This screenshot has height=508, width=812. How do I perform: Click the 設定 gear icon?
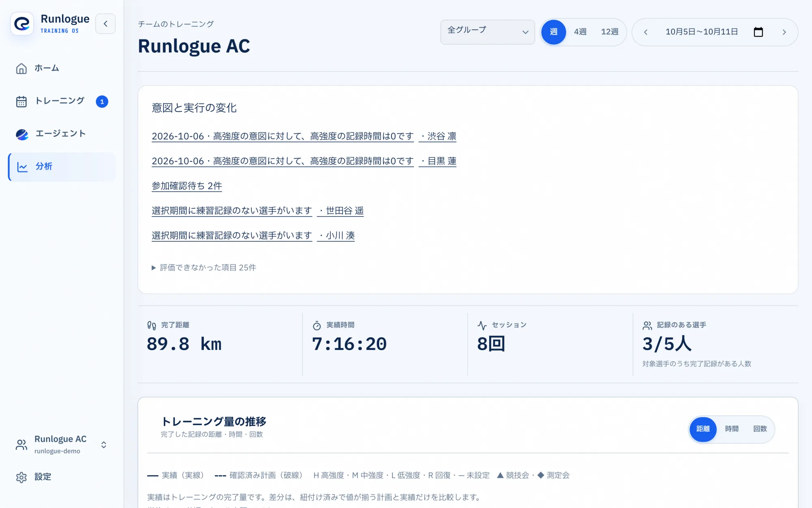pos(22,477)
